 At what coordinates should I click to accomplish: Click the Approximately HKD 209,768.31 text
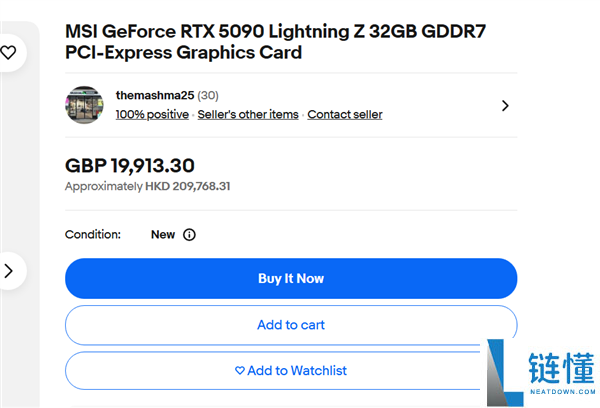tap(148, 186)
